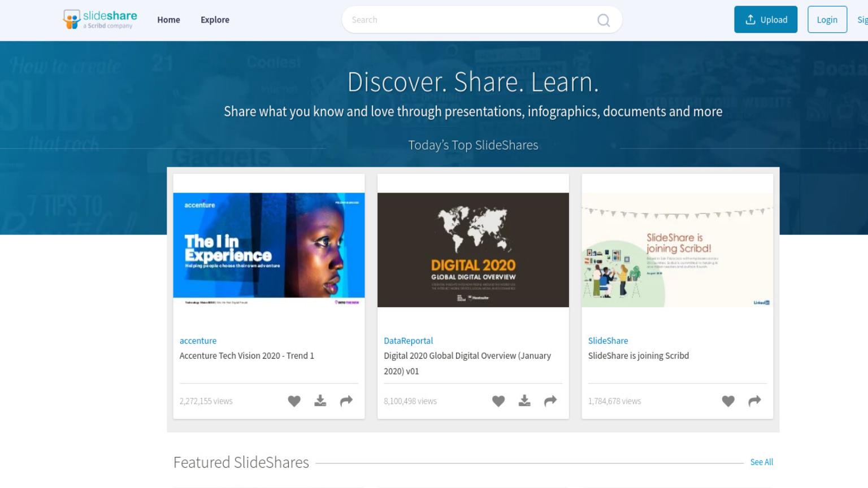The height and width of the screenshot is (488, 868).
Task: Click the 2,272,155 views text
Action: pyautogui.click(x=206, y=401)
